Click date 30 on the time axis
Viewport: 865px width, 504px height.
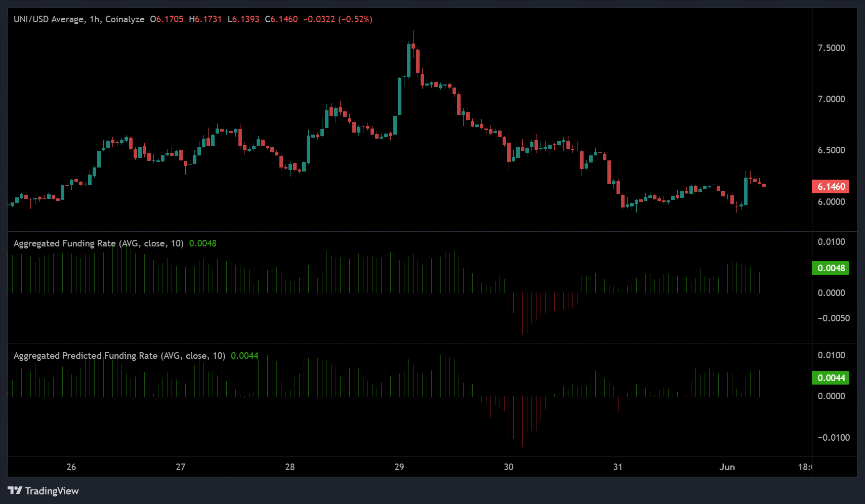tap(509, 467)
